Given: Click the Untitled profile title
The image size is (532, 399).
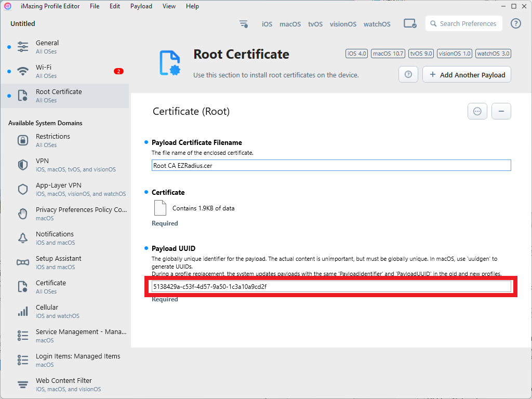Looking at the screenshot, I should point(23,23).
